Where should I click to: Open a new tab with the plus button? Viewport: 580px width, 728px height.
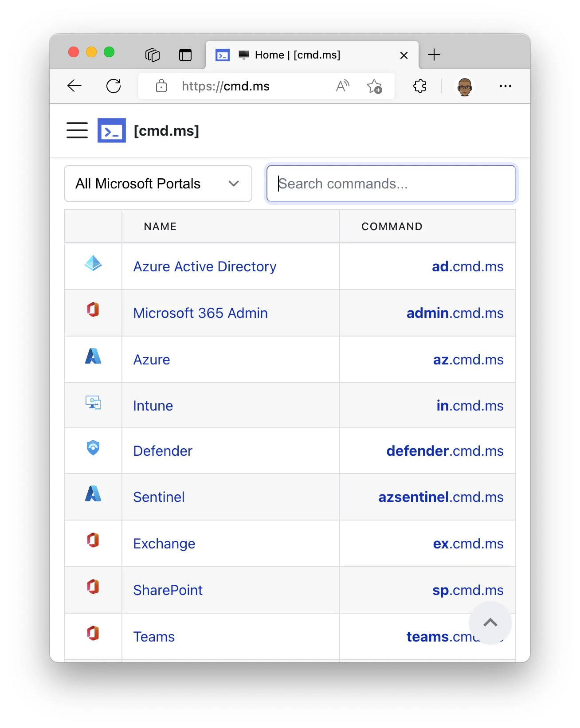[x=434, y=55]
